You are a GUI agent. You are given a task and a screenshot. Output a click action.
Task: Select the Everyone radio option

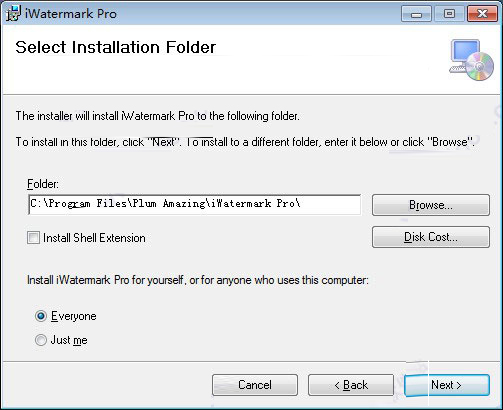coord(41,316)
